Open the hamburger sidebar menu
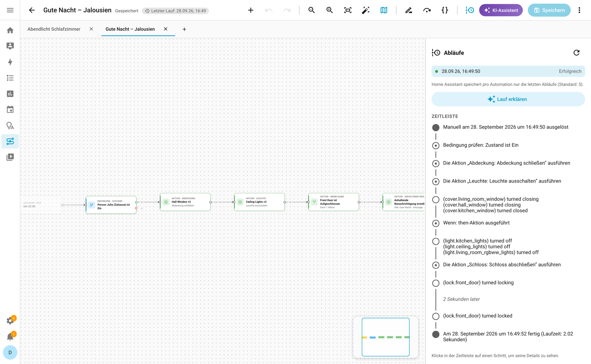 click(10, 10)
